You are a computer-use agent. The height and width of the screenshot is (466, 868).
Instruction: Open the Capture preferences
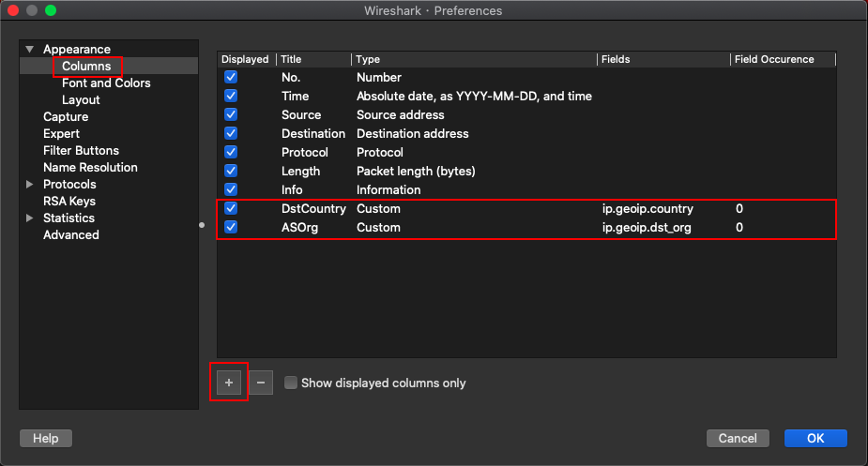pyautogui.click(x=66, y=117)
